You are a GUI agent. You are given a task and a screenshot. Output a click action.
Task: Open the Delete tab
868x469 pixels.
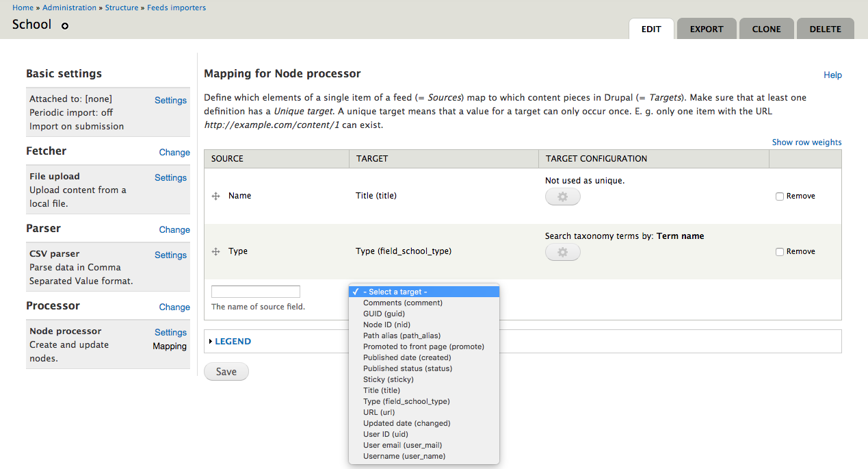[825, 29]
